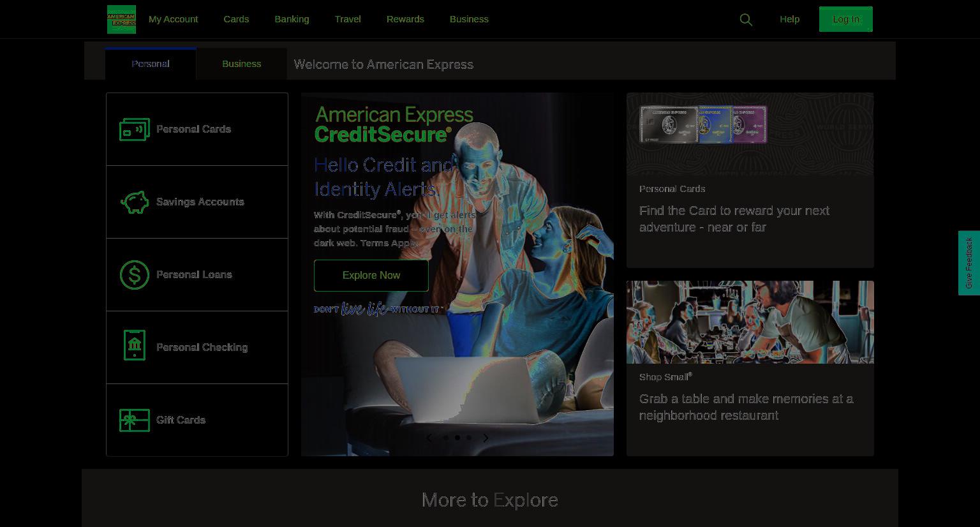Click the 'Welcome to American Express' text
This screenshot has width=980, height=527.
pos(383,64)
